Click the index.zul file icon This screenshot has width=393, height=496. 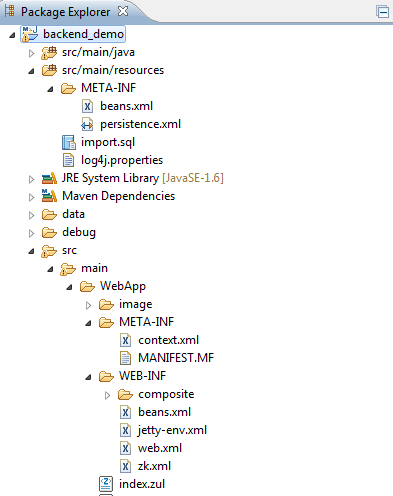106,484
